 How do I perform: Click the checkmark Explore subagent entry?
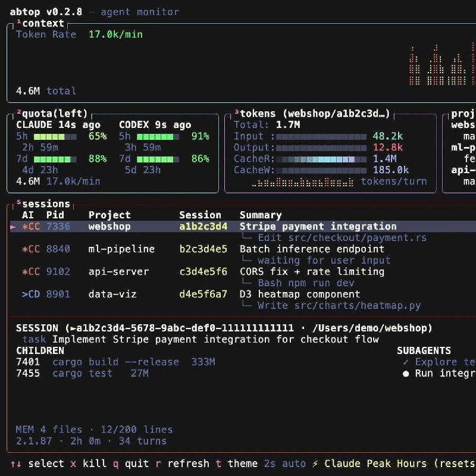439,362
